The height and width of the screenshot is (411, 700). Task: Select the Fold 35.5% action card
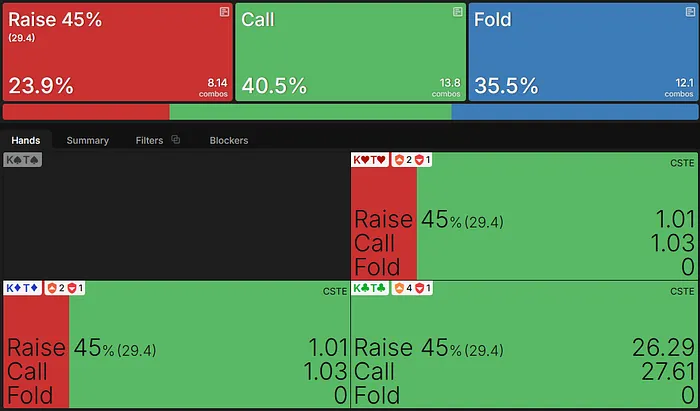tap(584, 52)
